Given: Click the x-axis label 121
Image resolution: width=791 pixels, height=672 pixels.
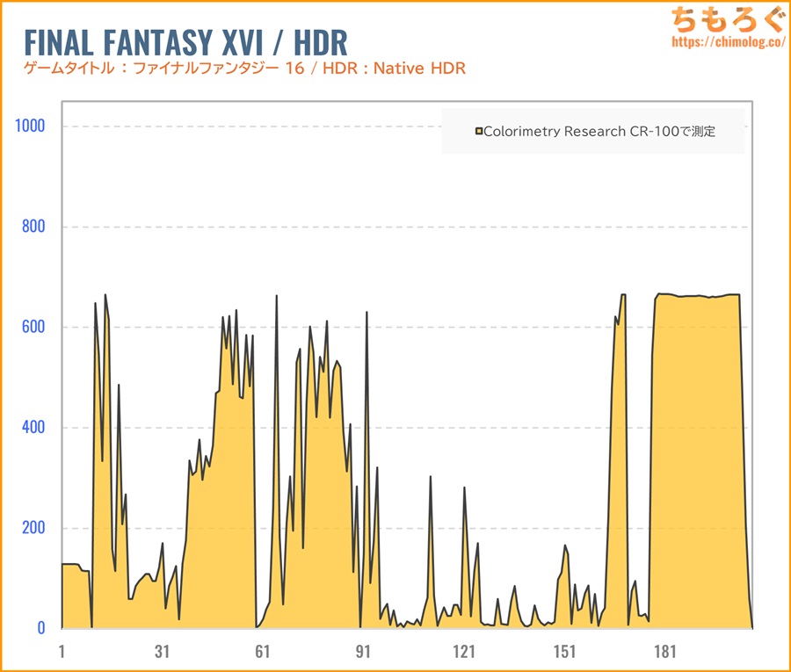Looking at the screenshot, I should pyautogui.click(x=463, y=652).
